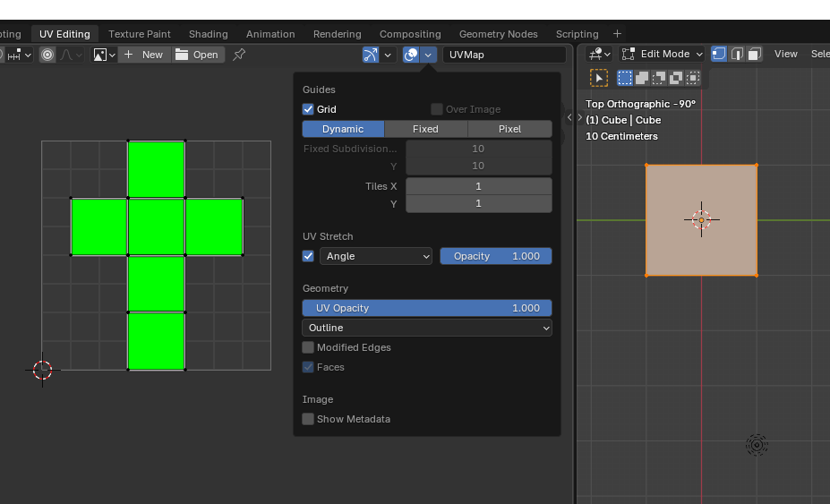The height and width of the screenshot is (504, 830).
Task: Click the center green UV face
Action: coord(156,226)
